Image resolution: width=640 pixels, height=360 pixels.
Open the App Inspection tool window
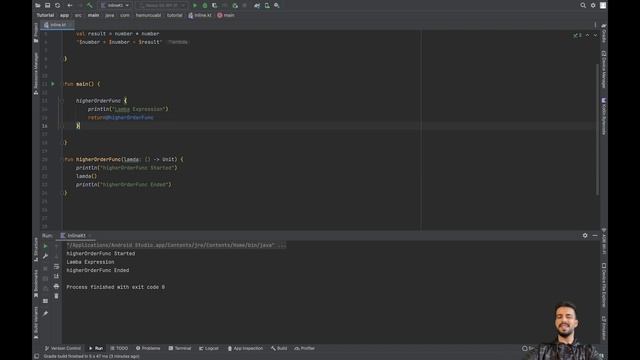(245, 348)
